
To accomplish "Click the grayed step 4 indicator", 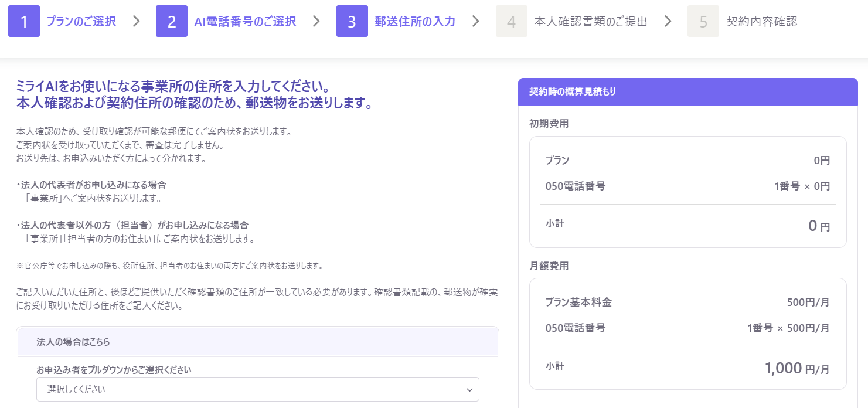I will pos(511,21).
